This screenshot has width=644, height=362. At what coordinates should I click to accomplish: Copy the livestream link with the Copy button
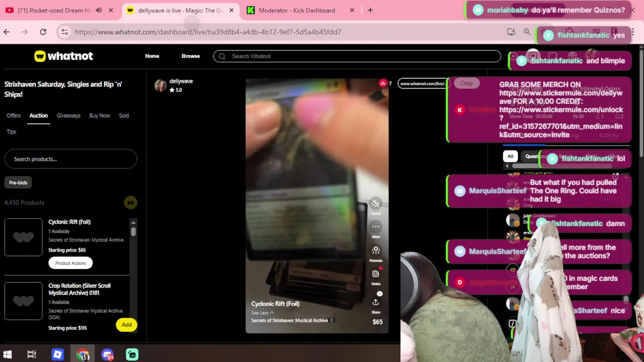point(466,83)
